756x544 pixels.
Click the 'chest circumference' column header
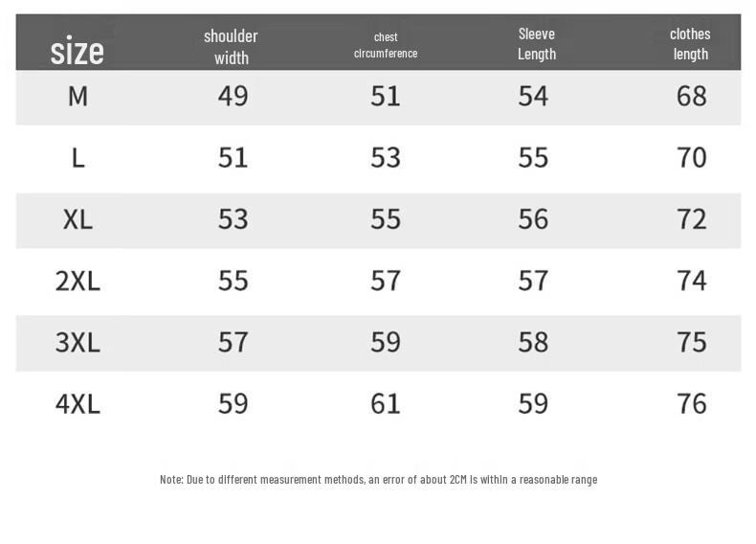[x=386, y=45]
